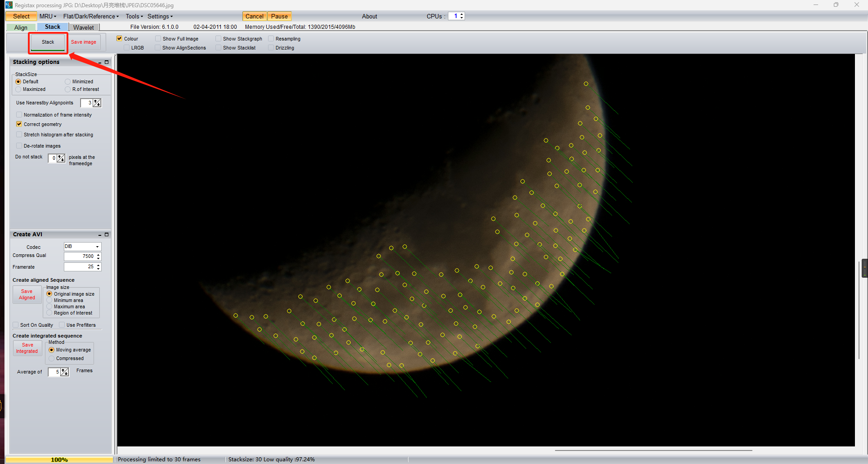
Task: Switch to the Wavelet tab
Action: coord(84,27)
